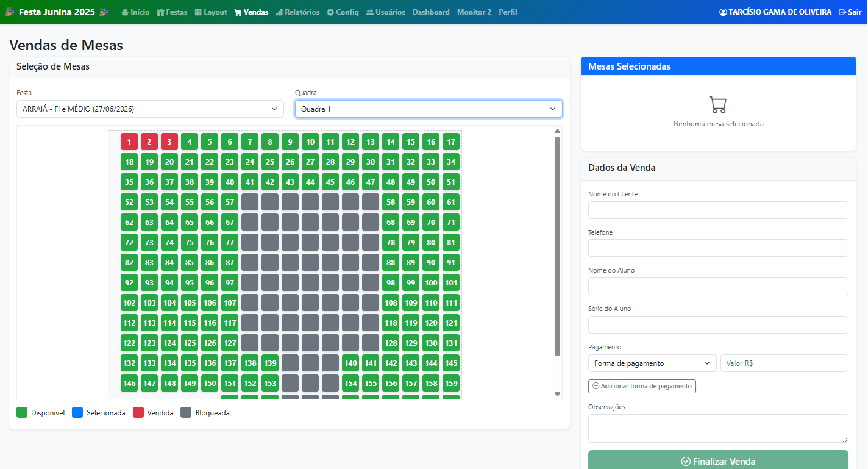Click Adicionar forma de pagamento button
The height and width of the screenshot is (469, 868).
pos(642,386)
